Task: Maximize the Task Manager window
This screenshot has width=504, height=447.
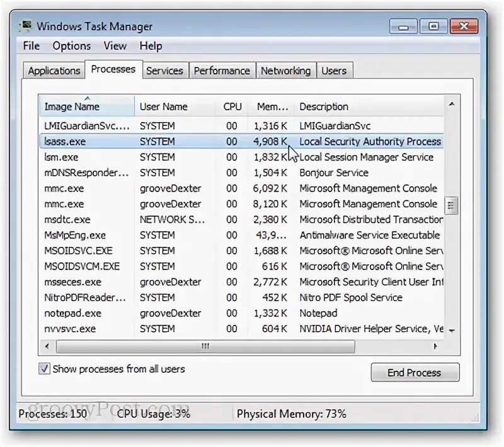Action: click(x=433, y=26)
